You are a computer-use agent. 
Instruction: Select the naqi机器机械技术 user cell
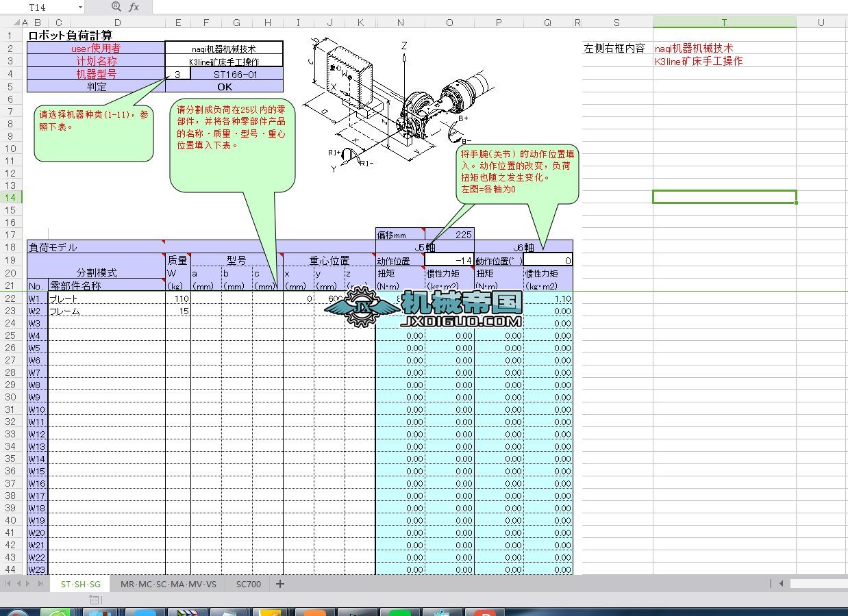(x=224, y=49)
